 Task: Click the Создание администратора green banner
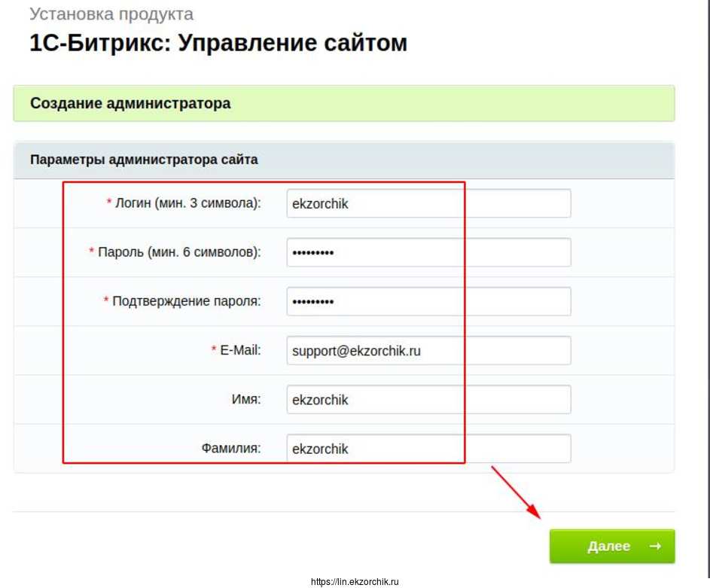tap(343, 103)
